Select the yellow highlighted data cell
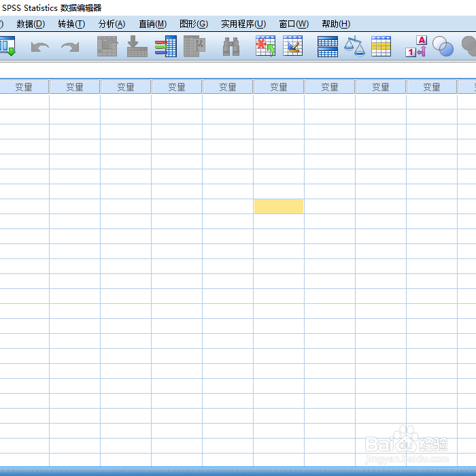Viewport: 476px width, 476px height. coord(279,207)
